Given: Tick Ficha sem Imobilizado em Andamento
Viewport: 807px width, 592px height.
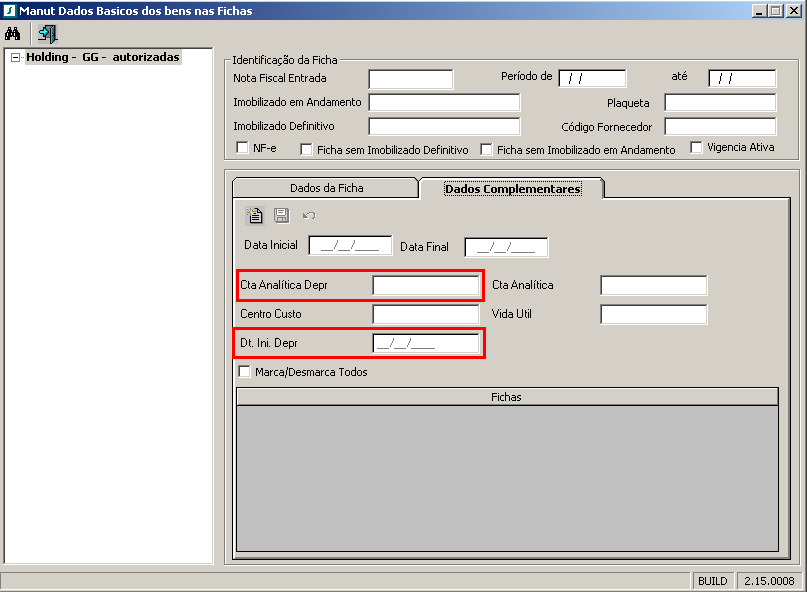Looking at the screenshot, I should pyautogui.click(x=487, y=150).
